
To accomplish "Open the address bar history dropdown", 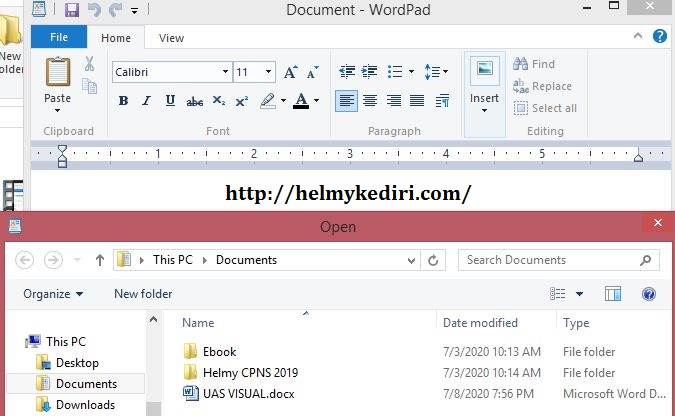I will click(x=411, y=260).
